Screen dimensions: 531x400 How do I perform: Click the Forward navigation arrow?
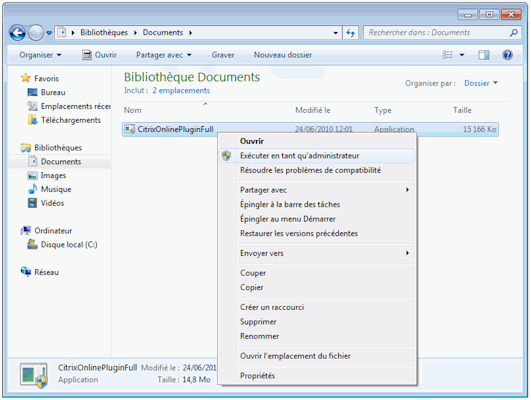click(36, 33)
